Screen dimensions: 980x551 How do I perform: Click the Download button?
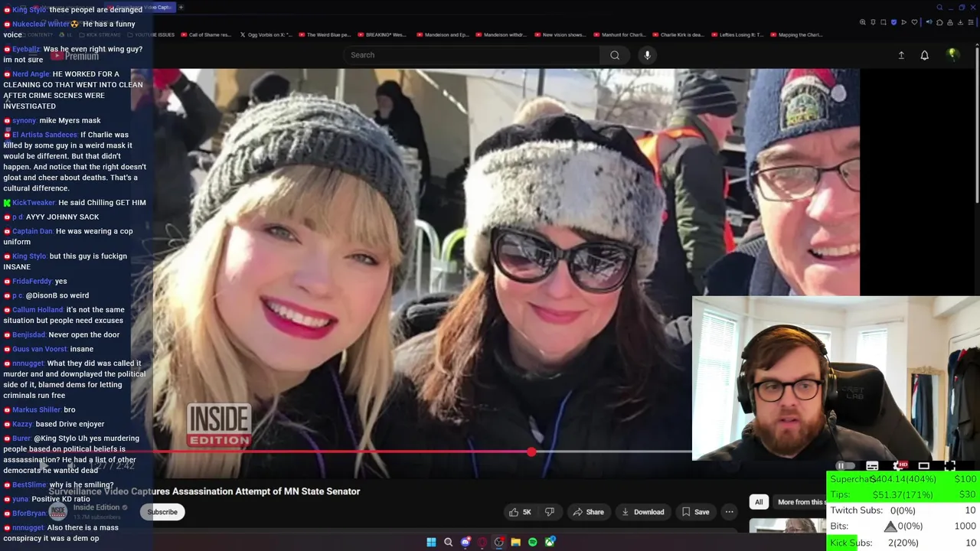tap(643, 512)
